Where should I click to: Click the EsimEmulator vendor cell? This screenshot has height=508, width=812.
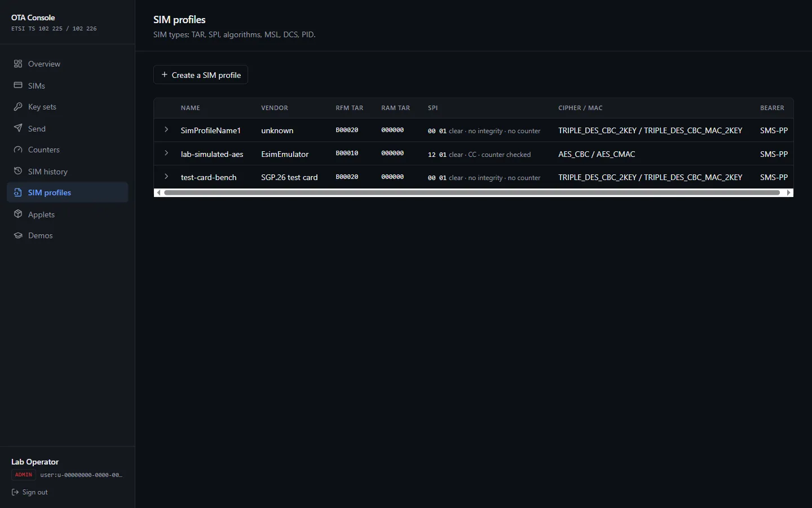tap(285, 154)
